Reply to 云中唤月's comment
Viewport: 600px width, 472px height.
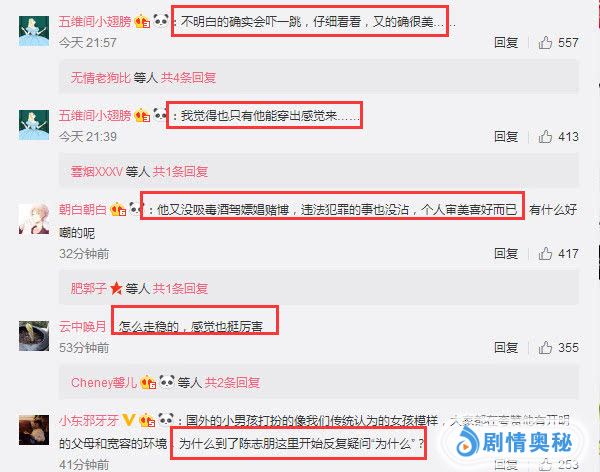pyautogui.click(x=506, y=347)
